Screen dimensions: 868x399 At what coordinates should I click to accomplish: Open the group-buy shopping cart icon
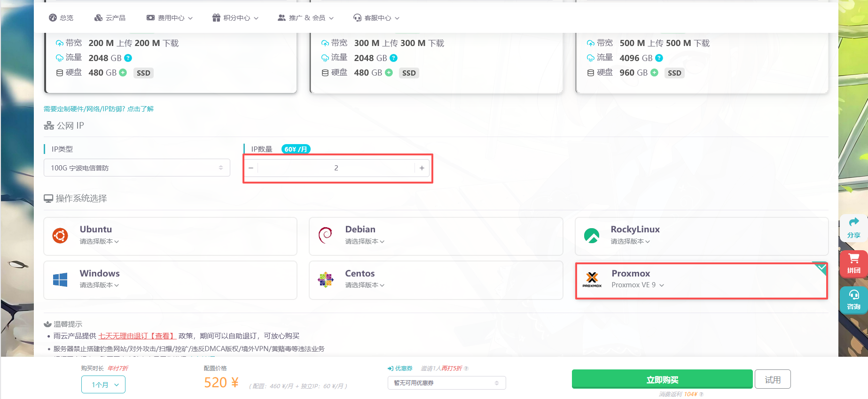point(853,259)
